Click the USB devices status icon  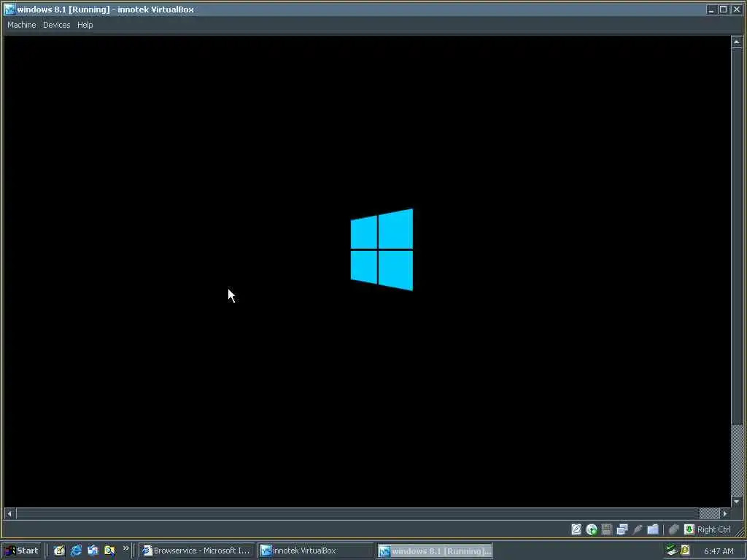pos(638,529)
